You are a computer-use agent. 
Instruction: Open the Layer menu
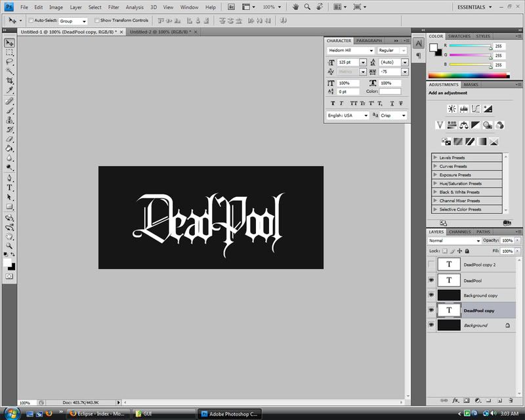tap(75, 7)
